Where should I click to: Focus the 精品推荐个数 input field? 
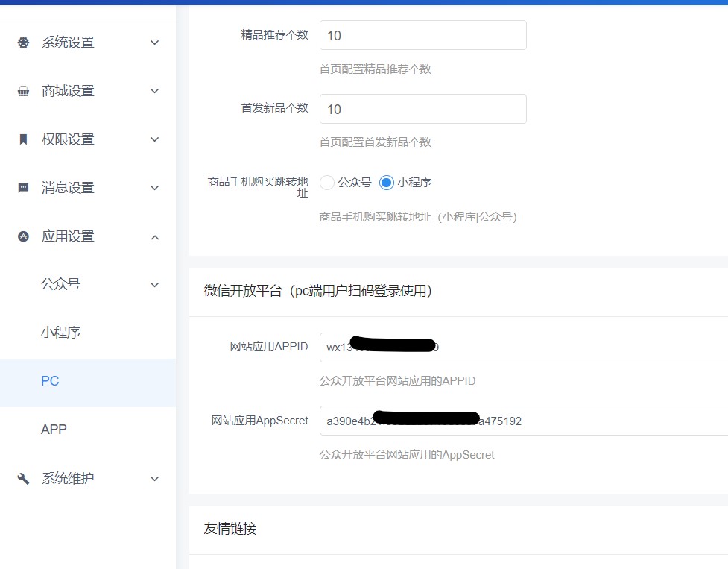coord(423,35)
